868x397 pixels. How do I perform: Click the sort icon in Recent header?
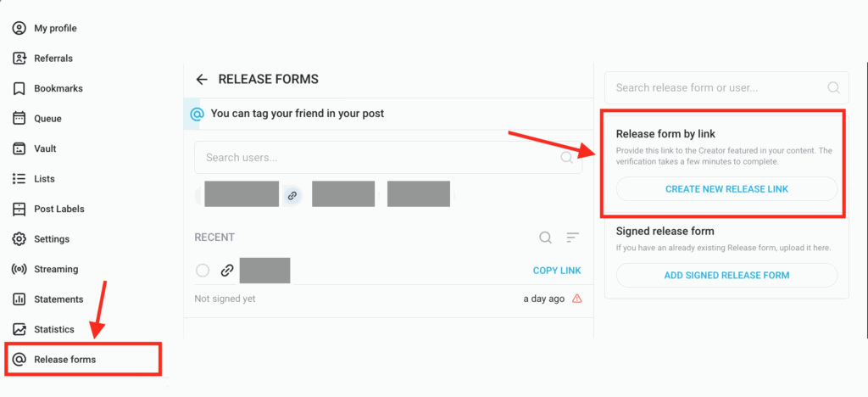point(572,238)
